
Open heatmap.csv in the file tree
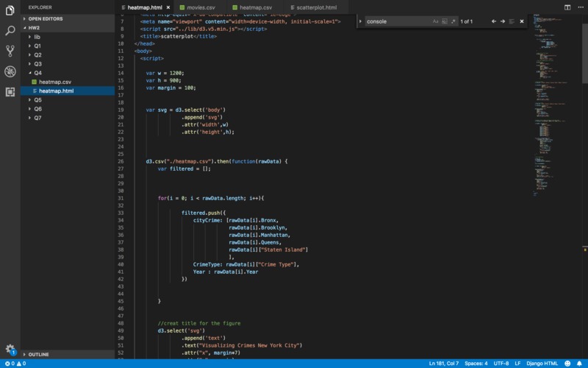(x=68, y=82)
